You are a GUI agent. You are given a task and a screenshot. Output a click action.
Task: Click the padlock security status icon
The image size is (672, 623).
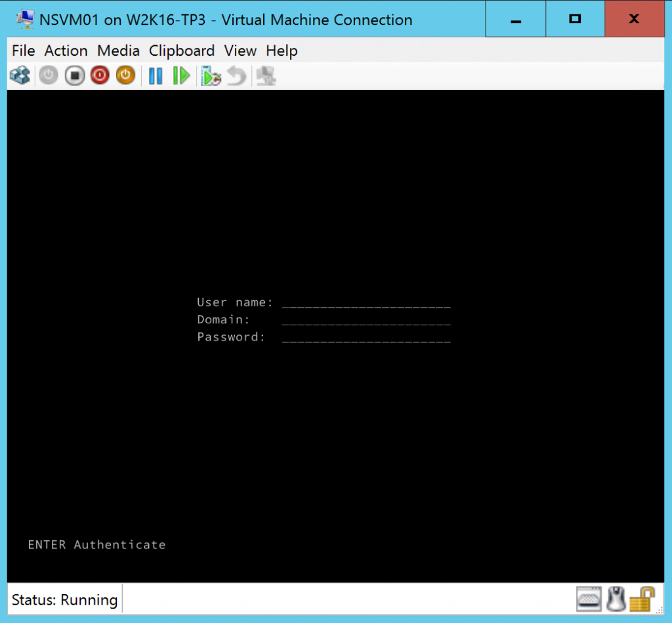[x=642, y=599]
